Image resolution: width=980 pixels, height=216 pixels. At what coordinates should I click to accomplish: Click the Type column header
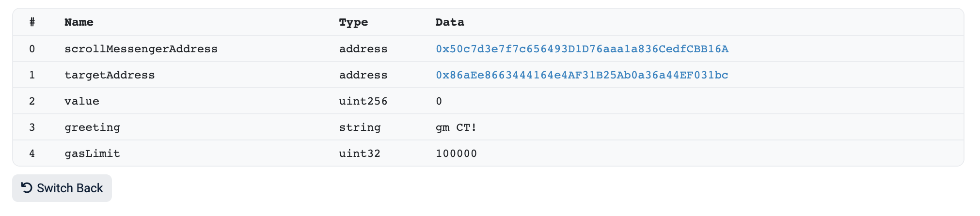coord(353,22)
